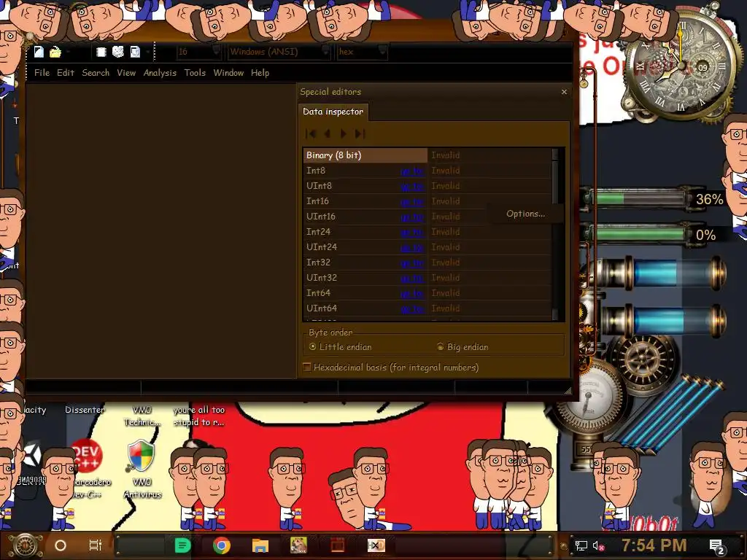Open the View menu
This screenshot has width=747, height=560.
(x=126, y=73)
